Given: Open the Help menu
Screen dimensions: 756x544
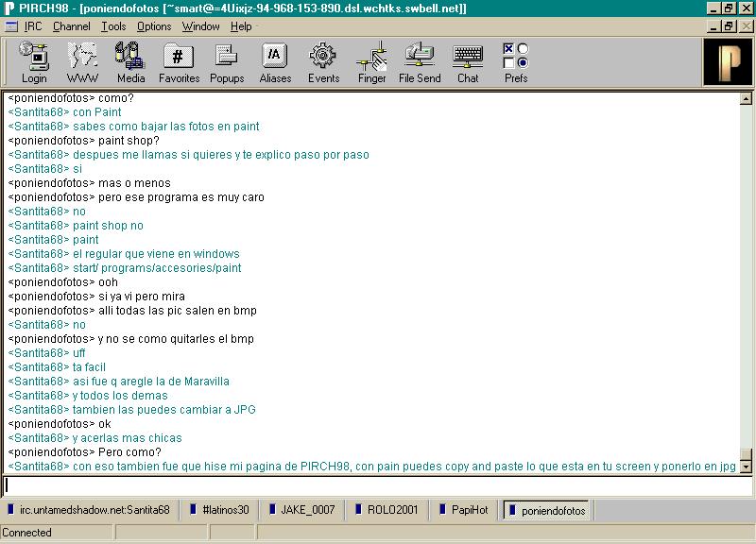Looking at the screenshot, I should coord(241,26).
